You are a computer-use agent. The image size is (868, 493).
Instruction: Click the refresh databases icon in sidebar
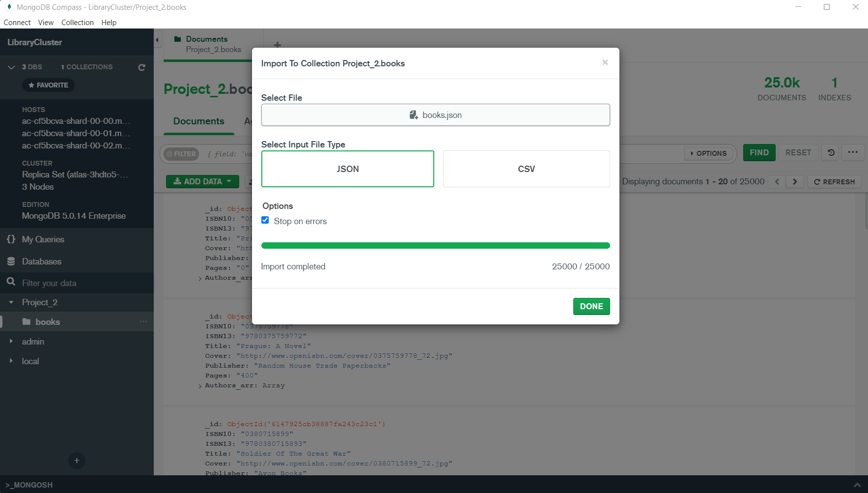pyautogui.click(x=141, y=67)
